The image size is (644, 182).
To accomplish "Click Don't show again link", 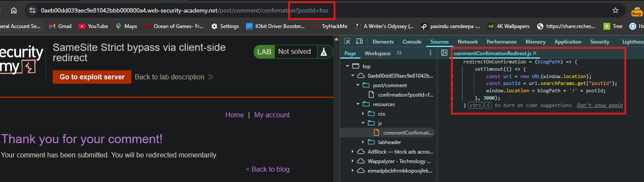I will click(x=599, y=105).
